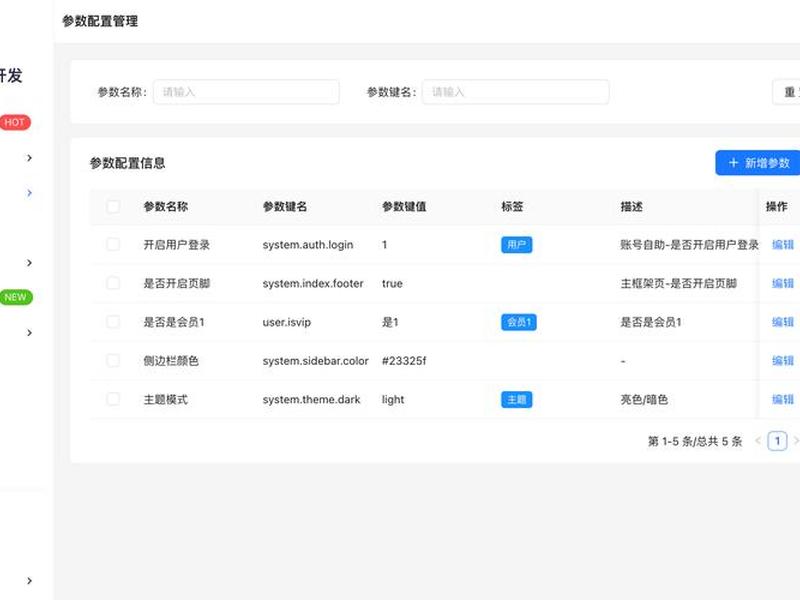Expand sidebar chevron above NEW badge
The width and height of the screenshot is (800, 600).
pyautogui.click(x=29, y=263)
